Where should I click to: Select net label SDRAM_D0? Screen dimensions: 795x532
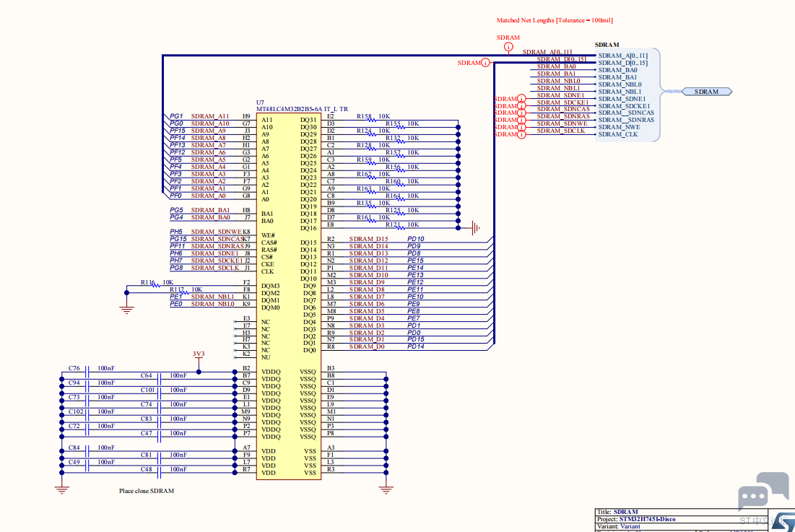point(367,346)
